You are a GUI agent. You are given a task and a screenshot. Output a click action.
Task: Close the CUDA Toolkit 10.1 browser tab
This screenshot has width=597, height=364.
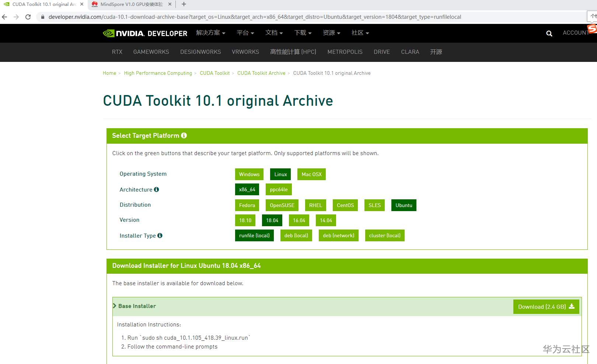pyautogui.click(x=82, y=4)
